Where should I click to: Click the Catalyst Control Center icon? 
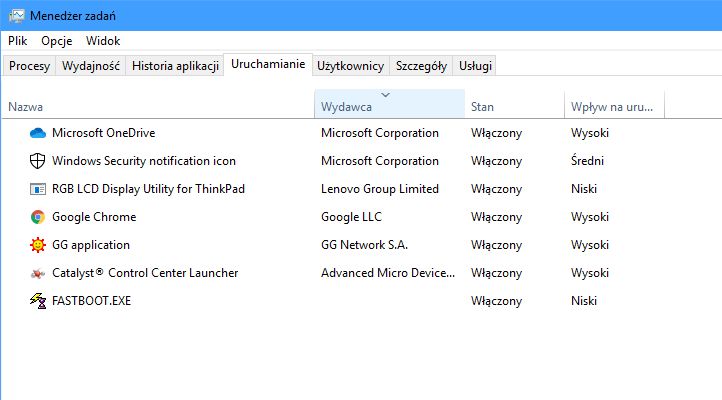(38, 273)
